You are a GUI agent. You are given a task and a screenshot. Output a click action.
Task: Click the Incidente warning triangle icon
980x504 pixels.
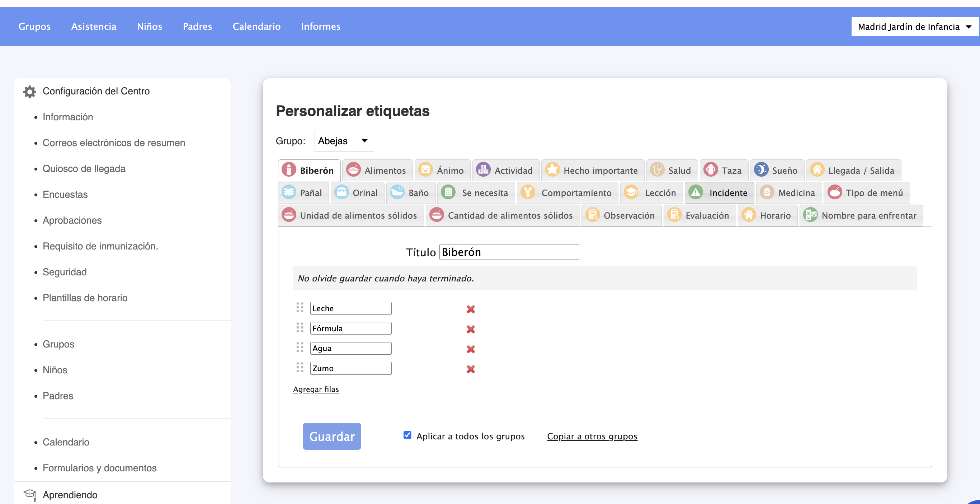coord(696,192)
